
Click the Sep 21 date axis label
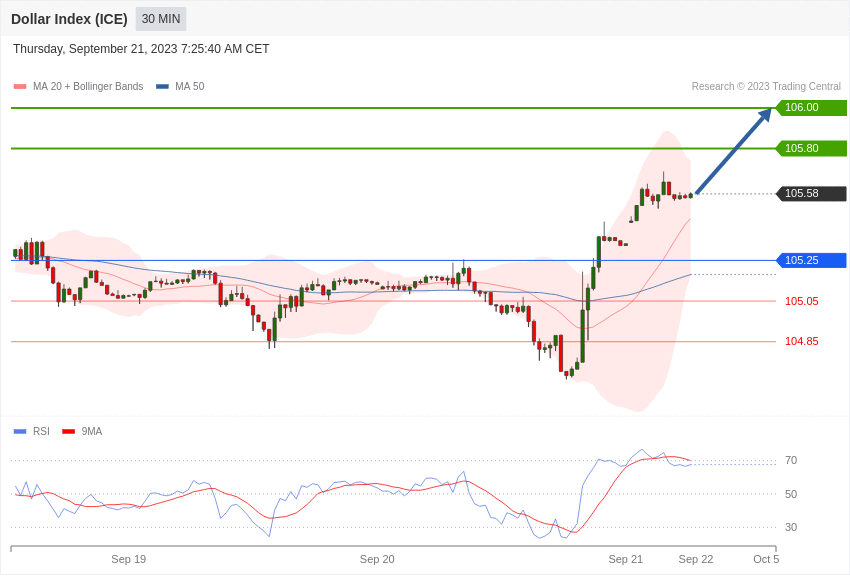click(626, 559)
